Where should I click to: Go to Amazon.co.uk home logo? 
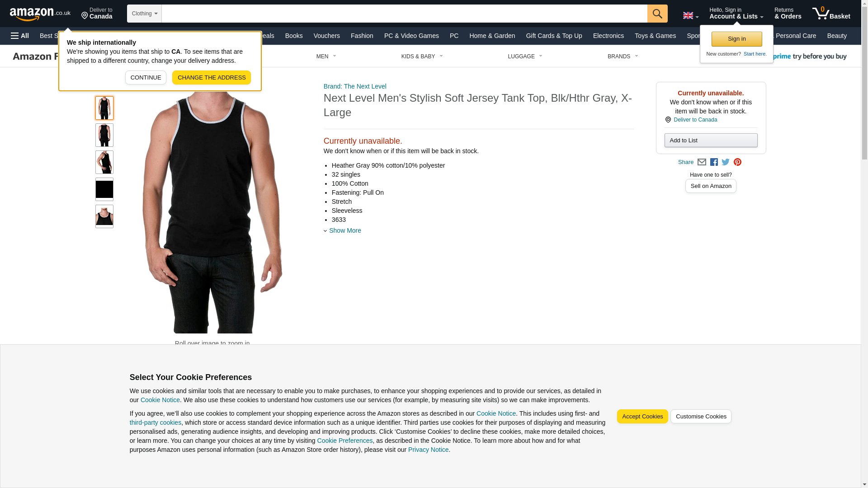(x=40, y=14)
